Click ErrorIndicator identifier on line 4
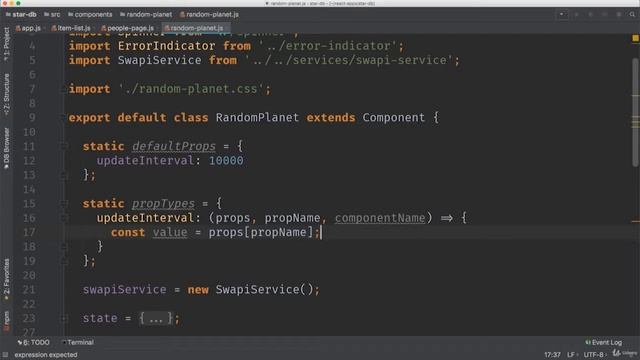Image resolution: width=640 pixels, height=360 pixels. pyautogui.click(x=166, y=46)
